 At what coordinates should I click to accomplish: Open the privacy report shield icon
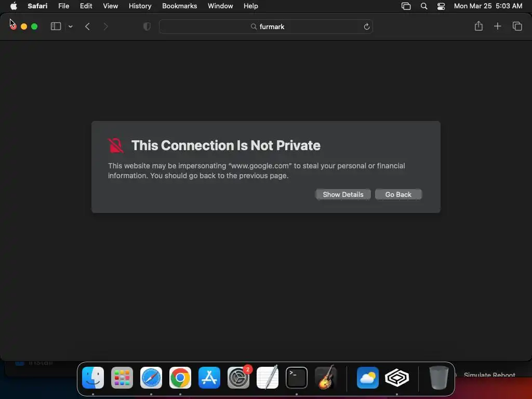[x=147, y=26]
